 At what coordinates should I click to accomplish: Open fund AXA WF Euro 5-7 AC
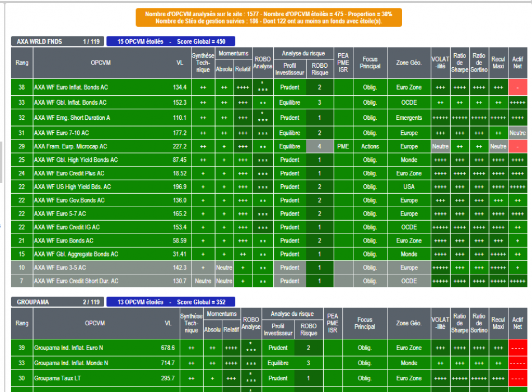pyautogui.click(x=60, y=214)
